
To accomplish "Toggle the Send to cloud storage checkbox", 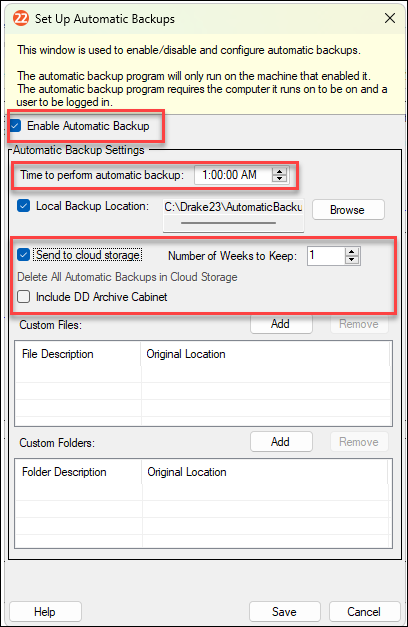I will tap(24, 255).
